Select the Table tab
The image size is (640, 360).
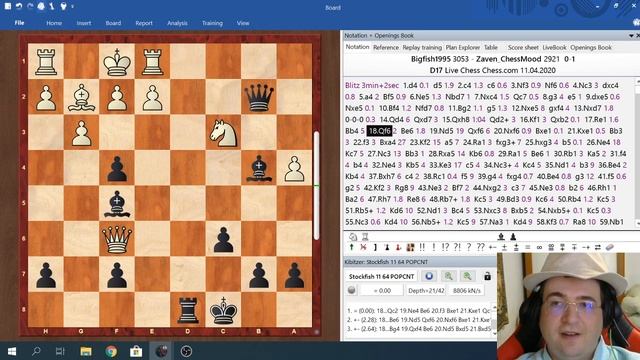(491, 47)
